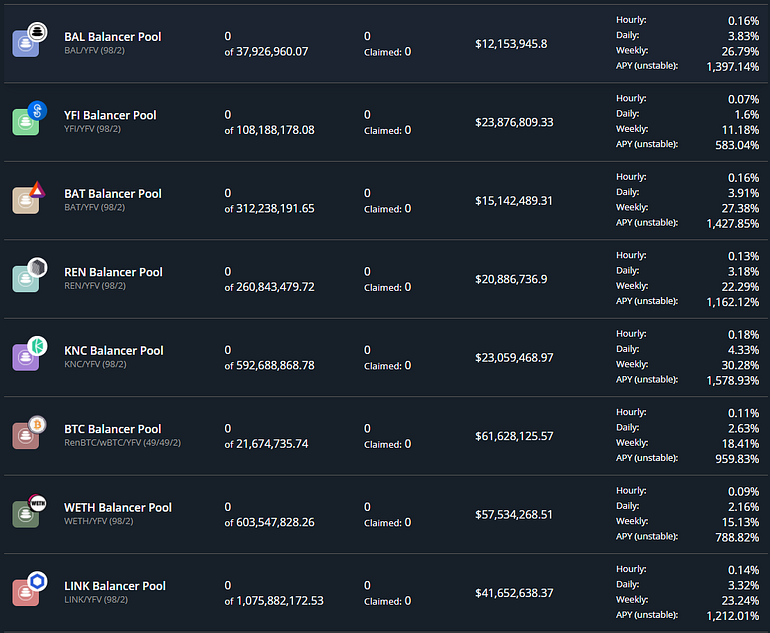Click the YFI Balancer Pool token icon

29,118
